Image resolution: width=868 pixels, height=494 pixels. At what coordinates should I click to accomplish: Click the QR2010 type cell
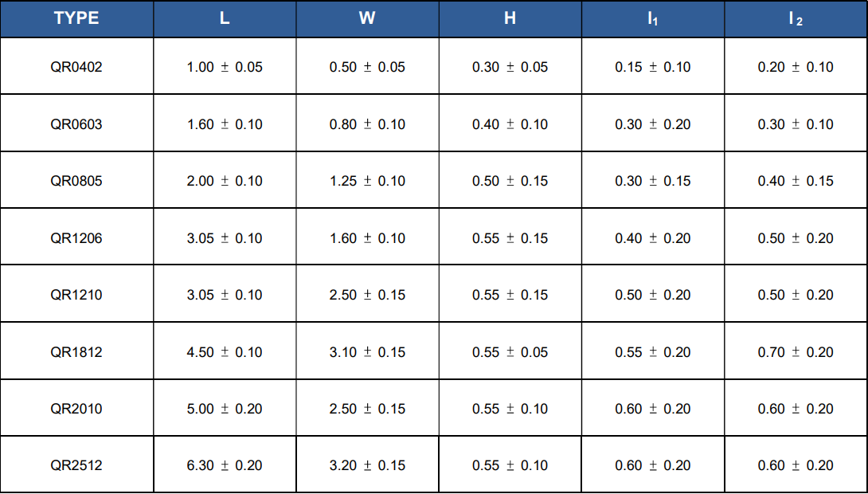76,409
